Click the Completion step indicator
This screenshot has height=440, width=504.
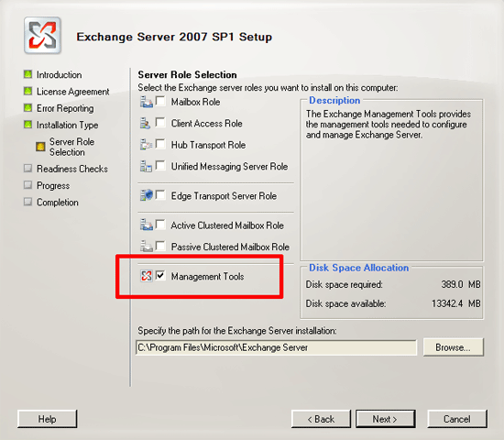[28, 202]
